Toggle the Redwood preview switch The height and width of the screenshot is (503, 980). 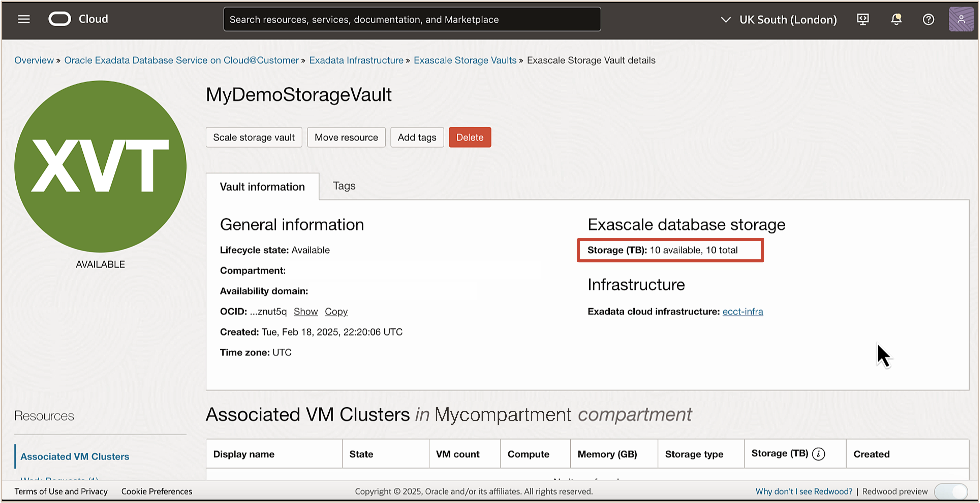(x=951, y=491)
